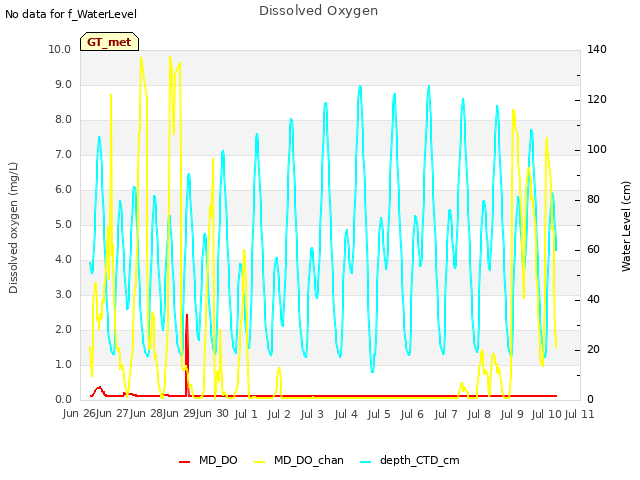This screenshot has width=640, height=480.
Task: Click the 'No data for f_WaterLevel' message
Action: tap(71, 14)
